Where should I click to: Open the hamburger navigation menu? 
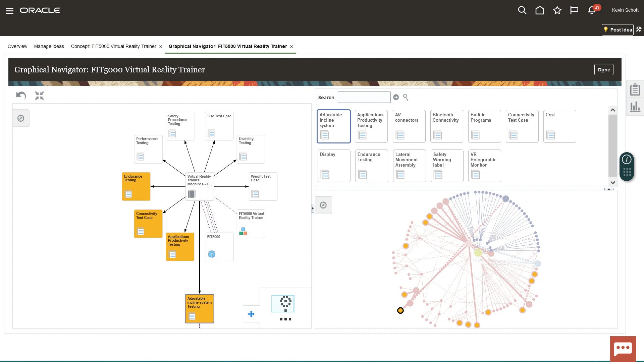9,11
